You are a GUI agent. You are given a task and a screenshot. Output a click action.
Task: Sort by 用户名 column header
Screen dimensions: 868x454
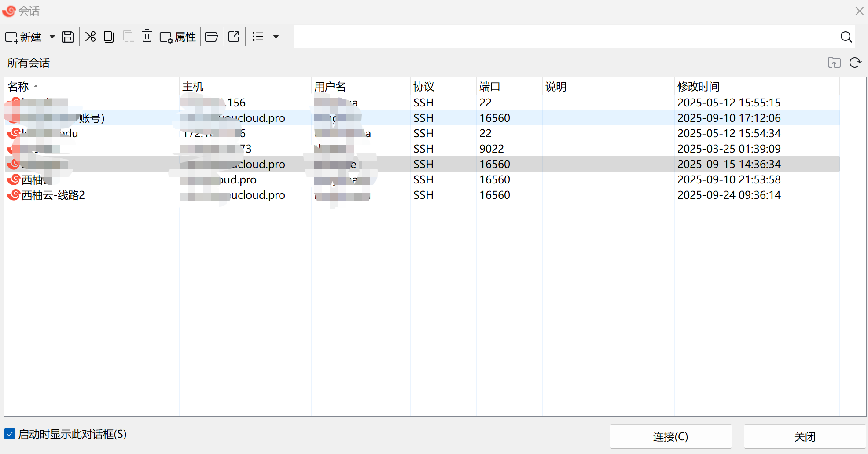(x=360, y=86)
